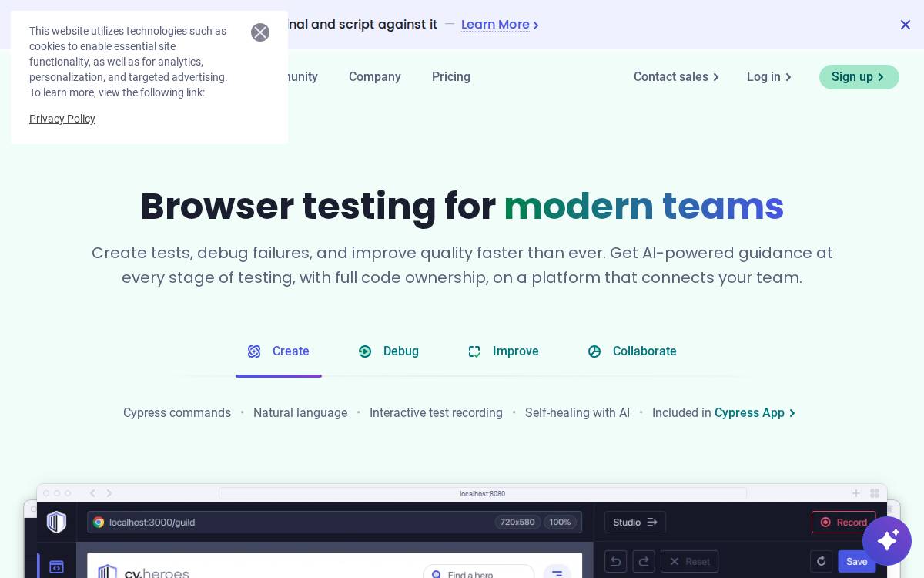Click the 'Natural language' feature text
The image size is (924, 578).
(x=300, y=413)
